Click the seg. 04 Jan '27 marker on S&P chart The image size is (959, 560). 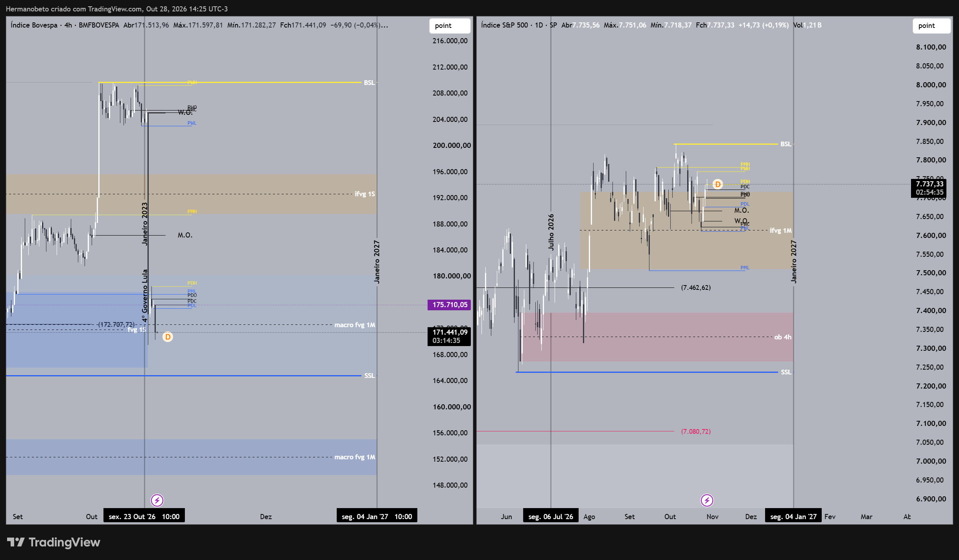793,516
